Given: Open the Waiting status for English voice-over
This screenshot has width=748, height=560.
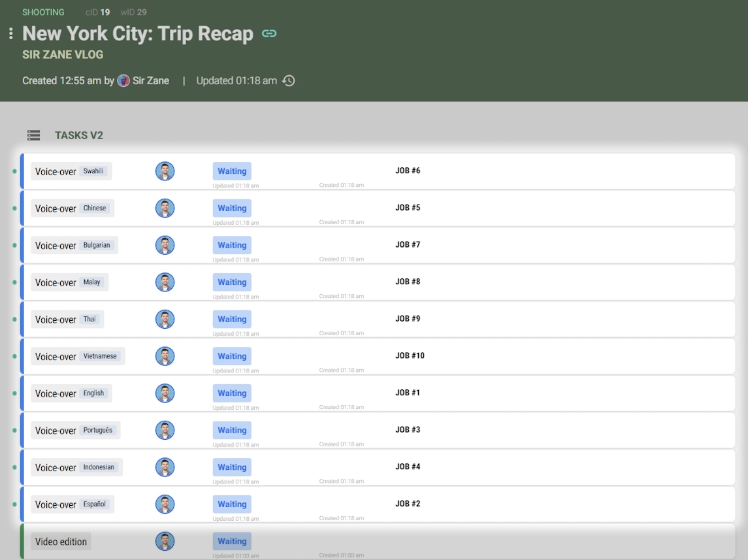Looking at the screenshot, I should (232, 393).
